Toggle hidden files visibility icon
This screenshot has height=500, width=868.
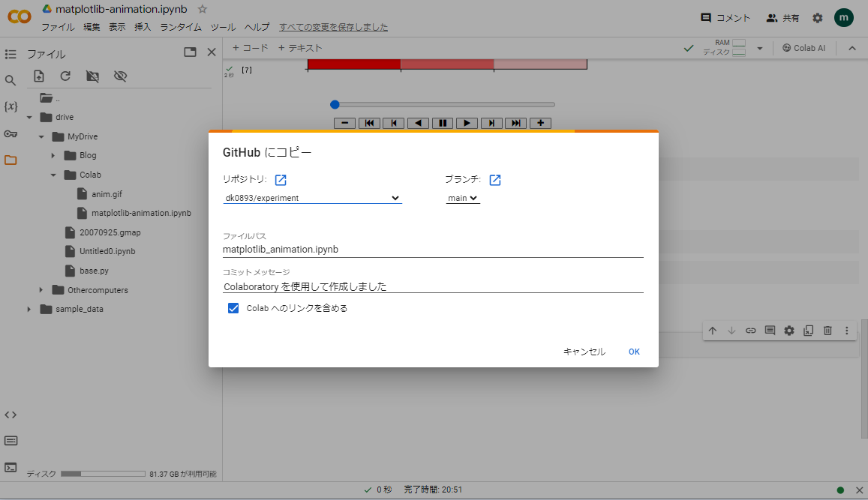120,76
